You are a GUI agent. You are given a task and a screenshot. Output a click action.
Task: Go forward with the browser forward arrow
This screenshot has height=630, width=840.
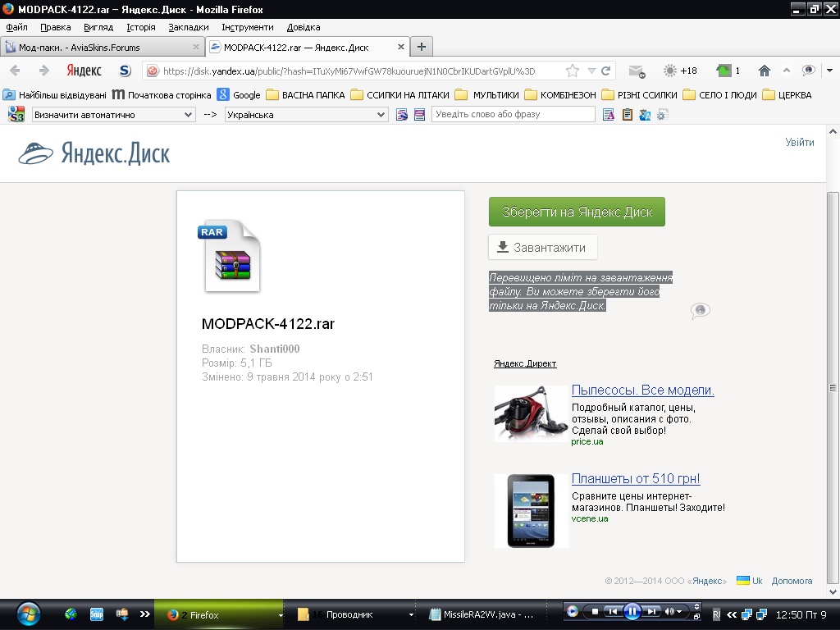click(x=44, y=71)
